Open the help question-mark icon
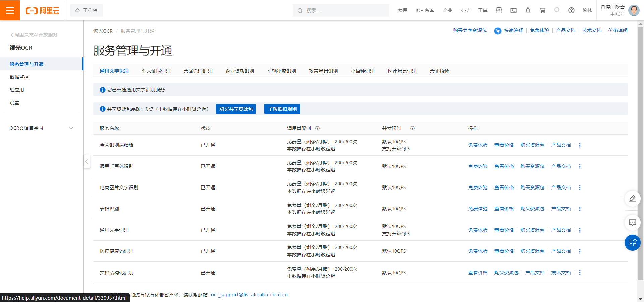The height and width of the screenshot is (302, 644). 572,10
